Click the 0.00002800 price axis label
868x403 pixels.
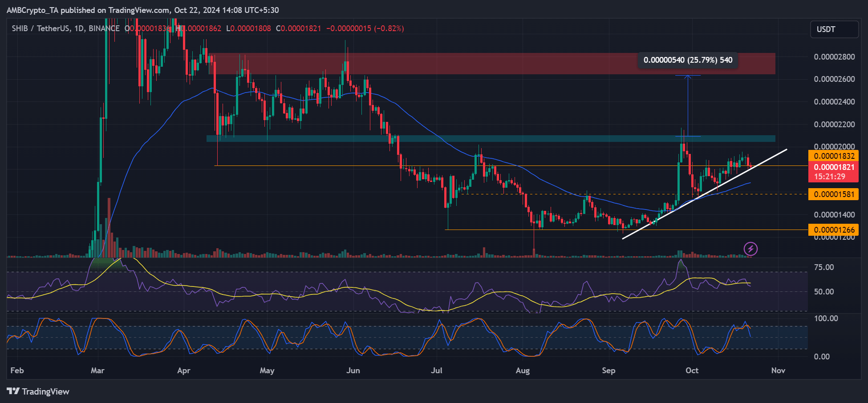[x=834, y=57]
